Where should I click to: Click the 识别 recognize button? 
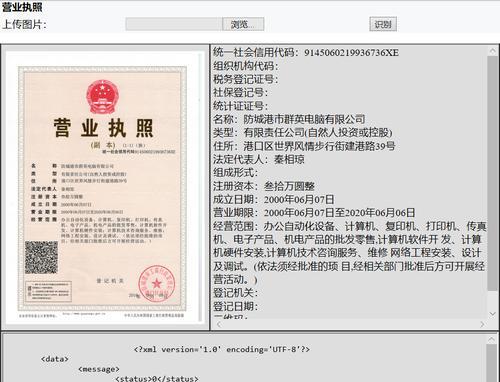383,24
